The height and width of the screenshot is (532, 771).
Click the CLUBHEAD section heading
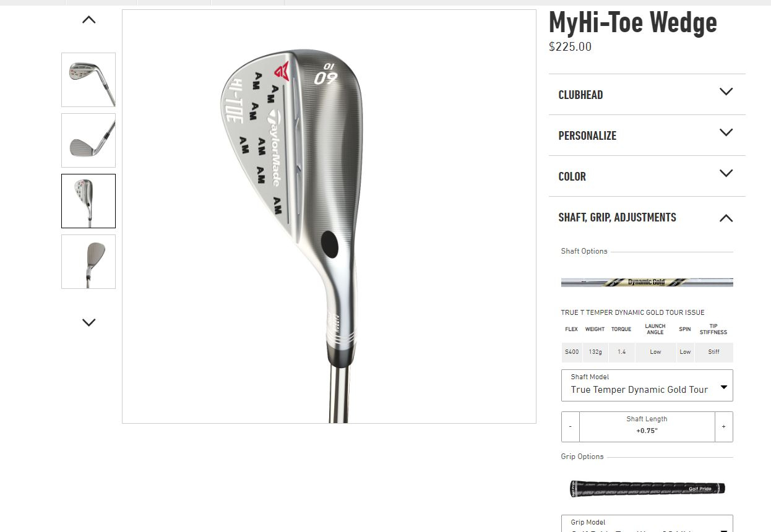pyautogui.click(x=580, y=95)
